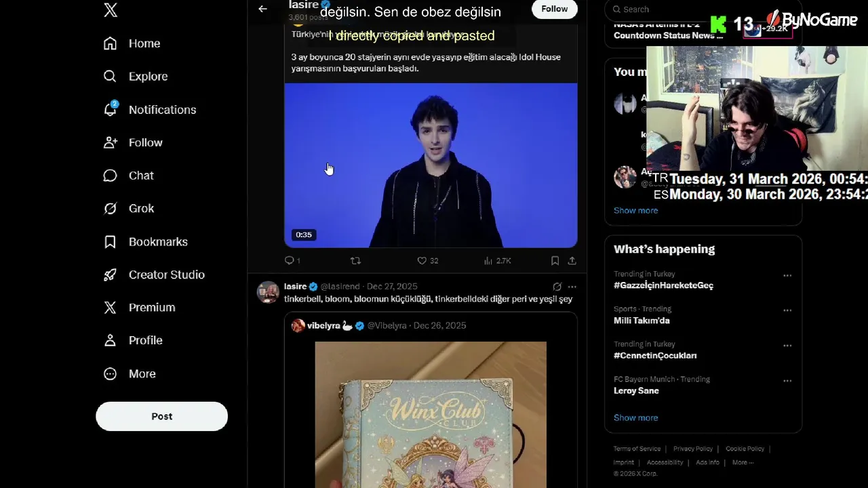
Task: Open options for Leroy Sane trend
Action: (787, 381)
